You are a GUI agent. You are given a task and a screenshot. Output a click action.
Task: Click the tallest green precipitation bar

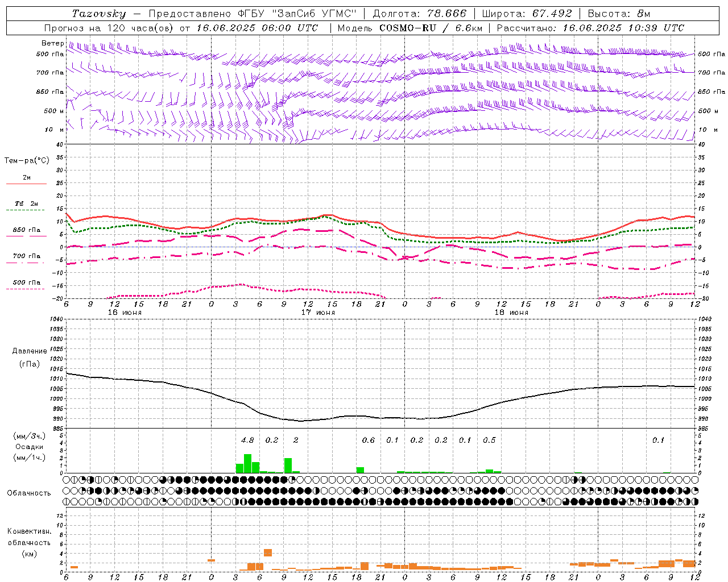click(247, 463)
